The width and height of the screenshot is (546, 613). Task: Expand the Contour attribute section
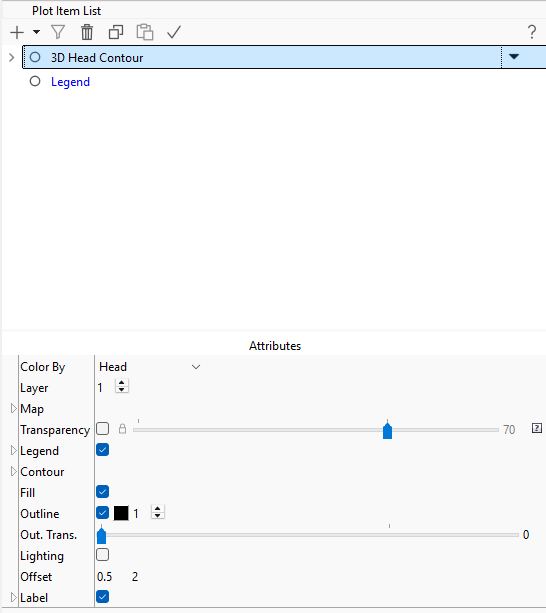click(13, 471)
